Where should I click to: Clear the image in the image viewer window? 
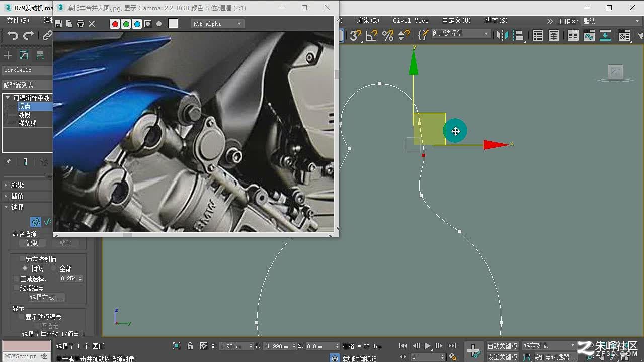click(x=92, y=24)
